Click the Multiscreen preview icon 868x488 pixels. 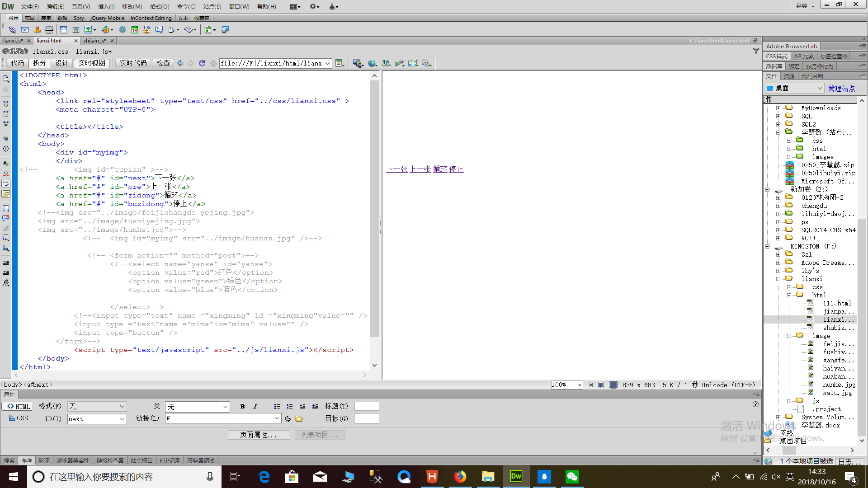pos(358,63)
